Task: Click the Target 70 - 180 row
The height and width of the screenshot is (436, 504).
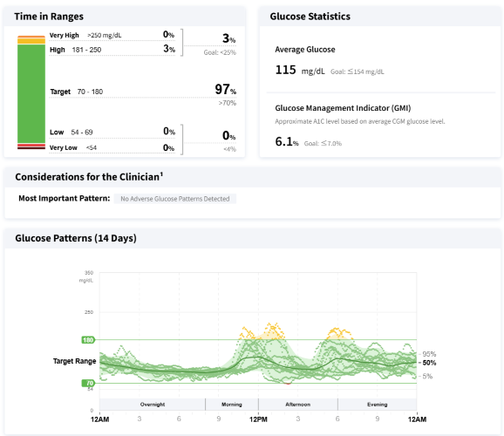Action: [143, 91]
